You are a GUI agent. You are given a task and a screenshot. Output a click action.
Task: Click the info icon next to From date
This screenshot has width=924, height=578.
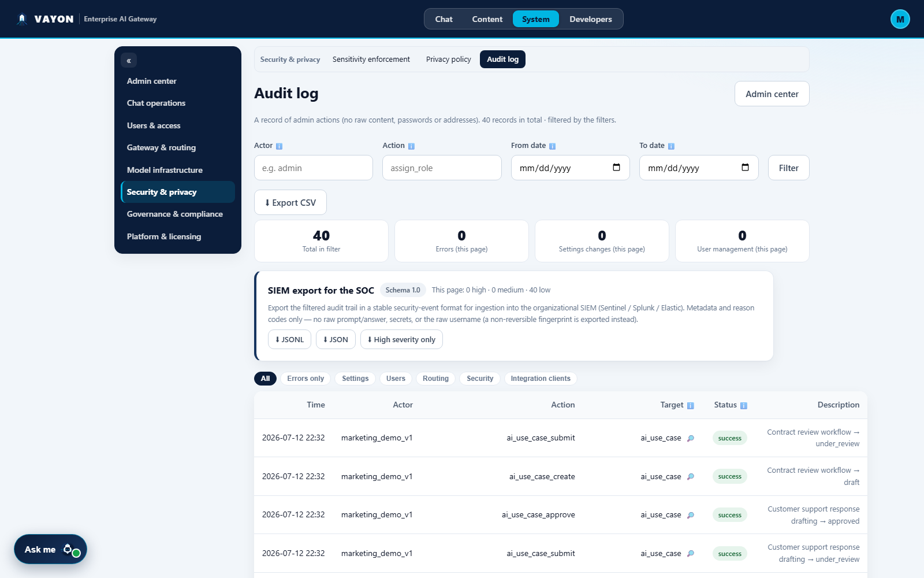[552, 146]
